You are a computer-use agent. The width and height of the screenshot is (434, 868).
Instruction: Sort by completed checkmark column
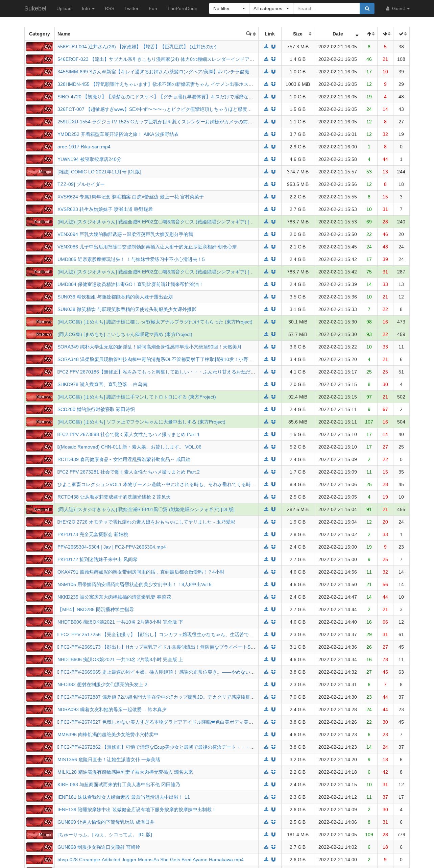click(401, 34)
